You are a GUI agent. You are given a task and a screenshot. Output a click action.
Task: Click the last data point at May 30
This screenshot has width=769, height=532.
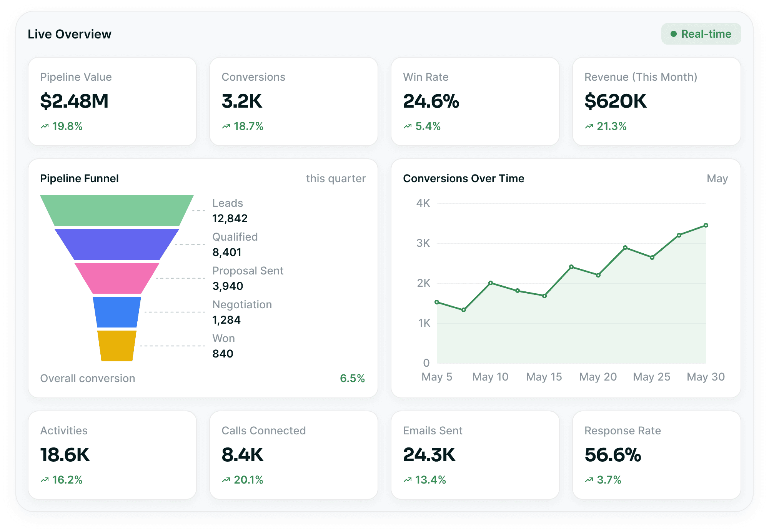click(706, 225)
